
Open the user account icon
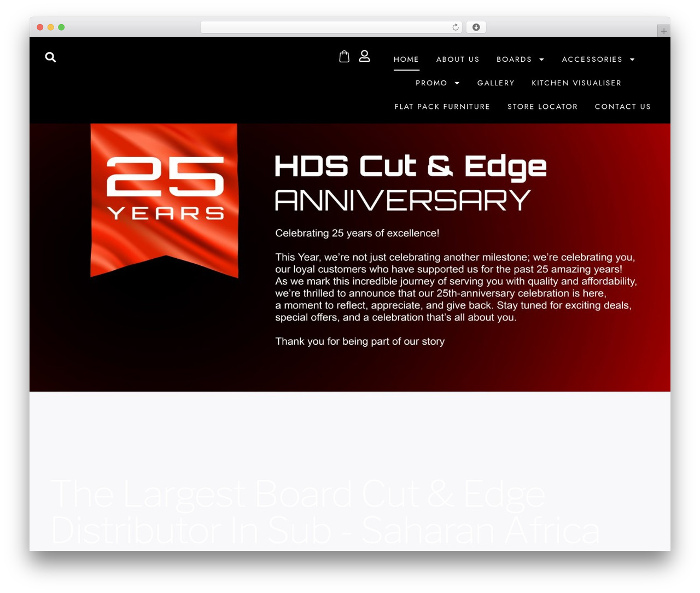364,56
